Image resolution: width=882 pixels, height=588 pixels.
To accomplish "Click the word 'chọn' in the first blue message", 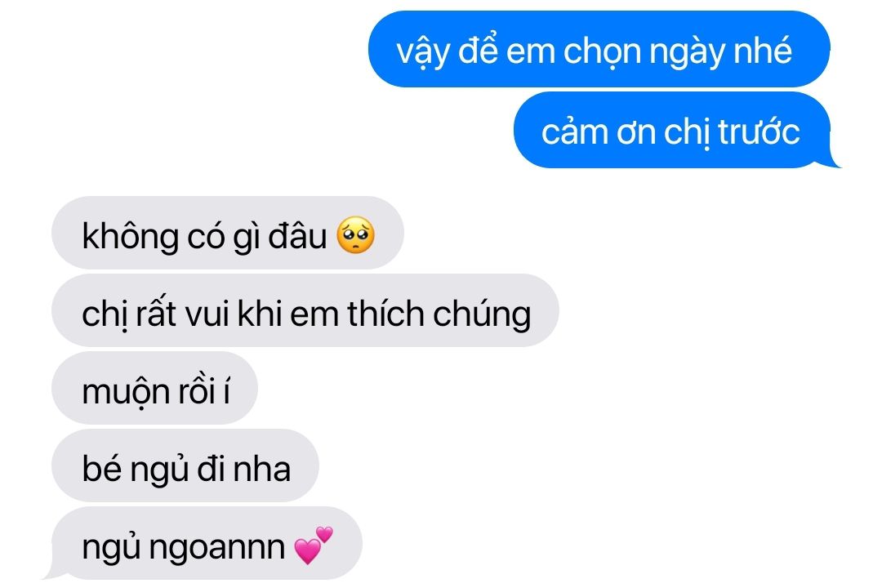I will (x=603, y=53).
